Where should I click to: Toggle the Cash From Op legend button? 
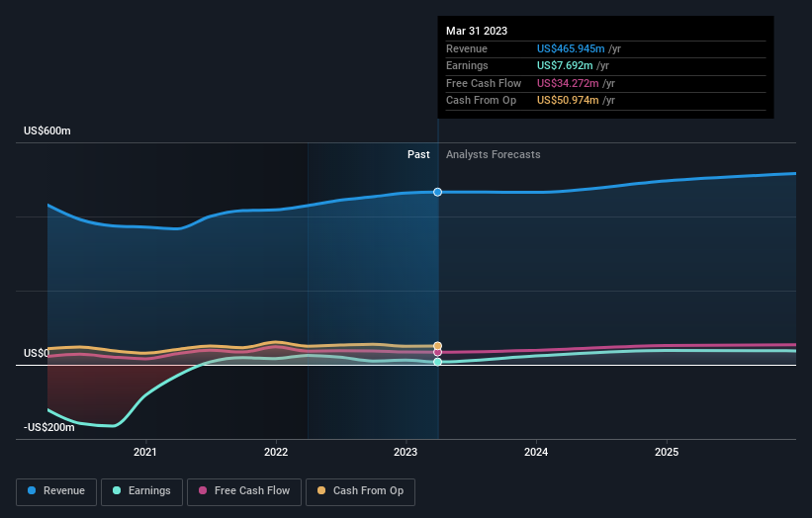pos(360,491)
